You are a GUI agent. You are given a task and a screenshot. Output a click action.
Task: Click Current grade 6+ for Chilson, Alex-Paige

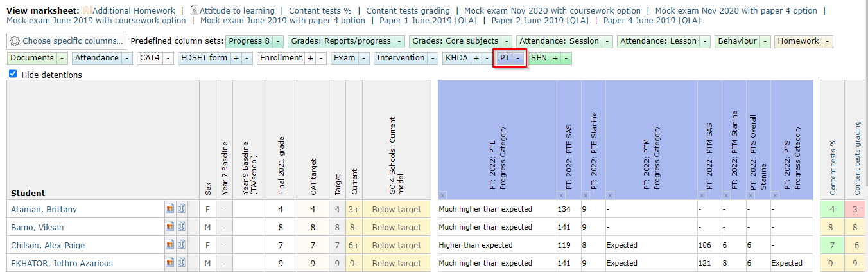354,245
